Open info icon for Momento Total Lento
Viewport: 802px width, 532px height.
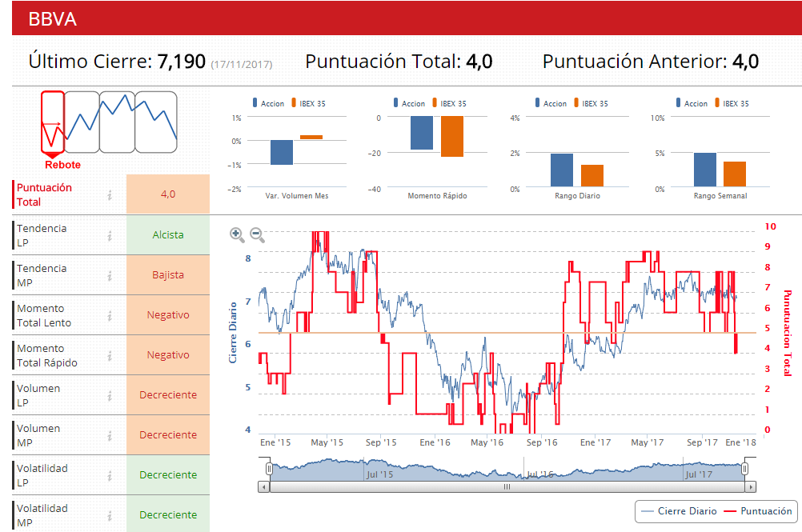coord(110,316)
